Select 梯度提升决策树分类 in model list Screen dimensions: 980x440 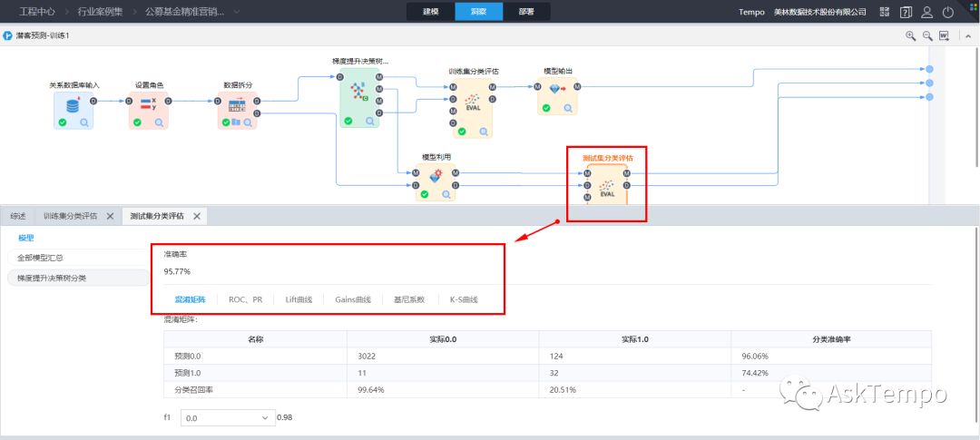pos(78,279)
